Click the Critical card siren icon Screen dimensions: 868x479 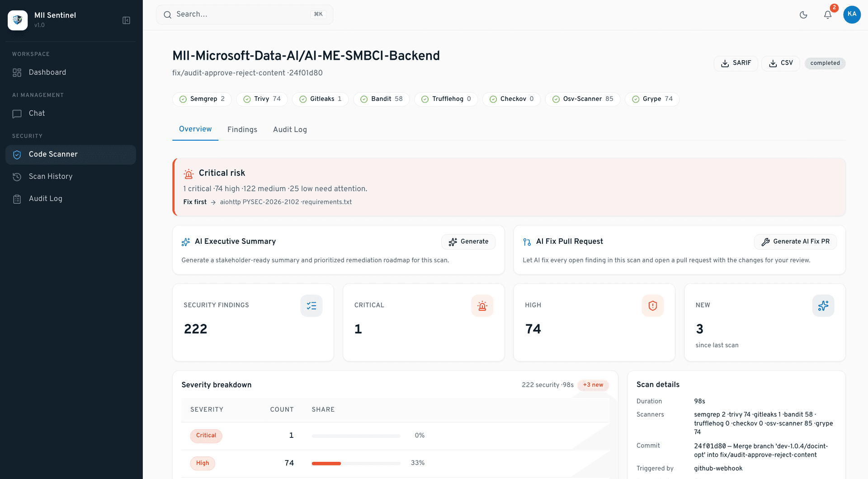point(482,306)
